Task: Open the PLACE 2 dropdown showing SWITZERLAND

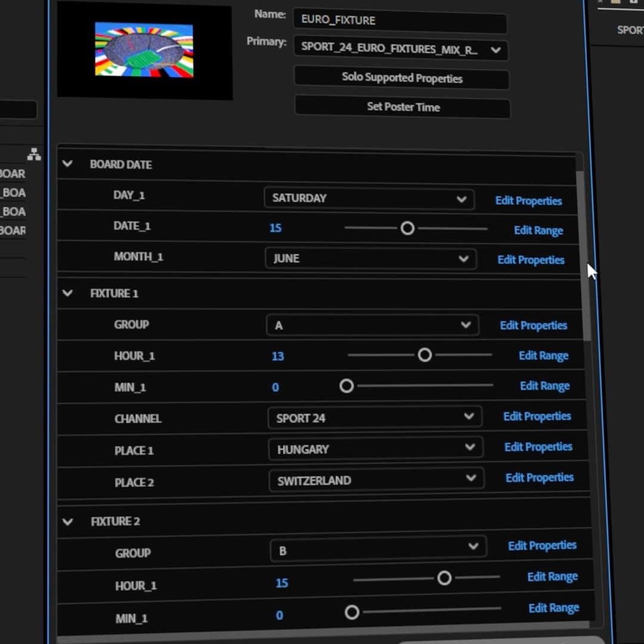Action: click(376, 479)
